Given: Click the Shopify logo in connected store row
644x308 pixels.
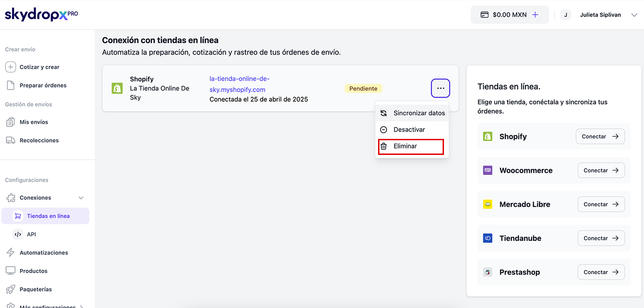Looking at the screenshot, I should [x=117, y=88].
